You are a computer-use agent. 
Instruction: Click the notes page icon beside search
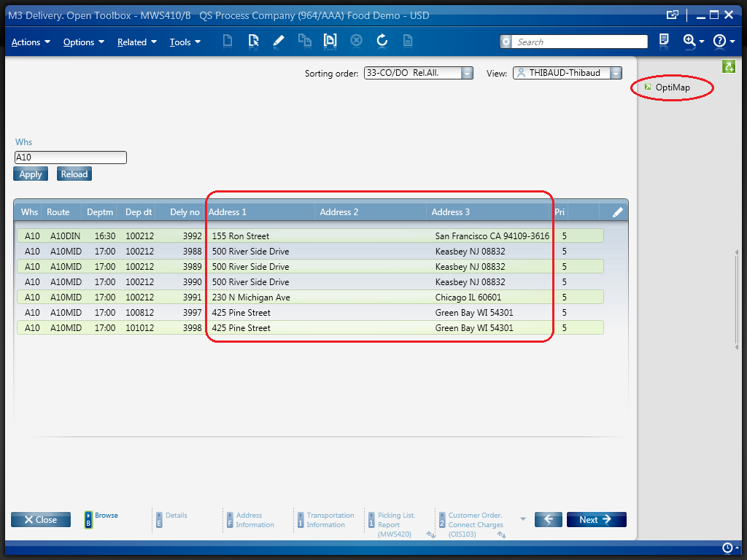click(664, 41)
